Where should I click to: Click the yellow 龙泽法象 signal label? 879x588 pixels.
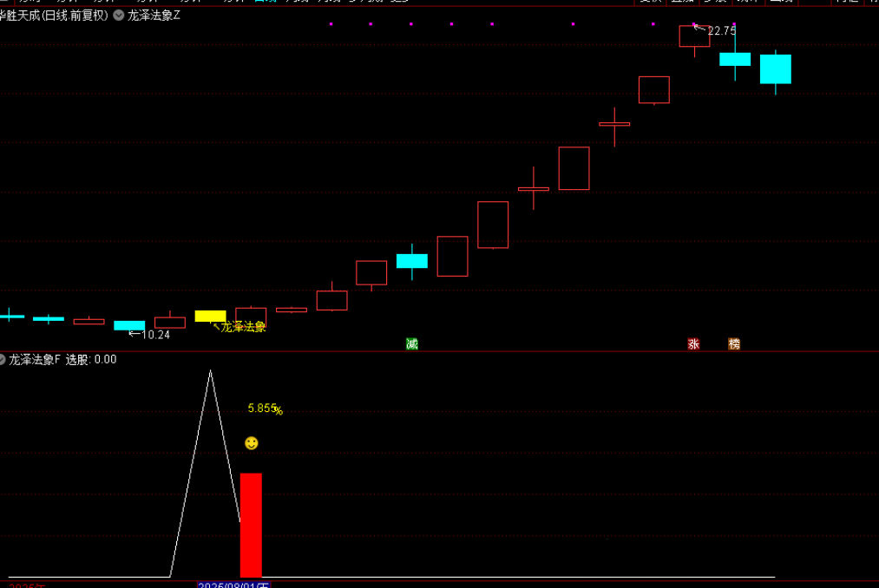pos(243,327)
